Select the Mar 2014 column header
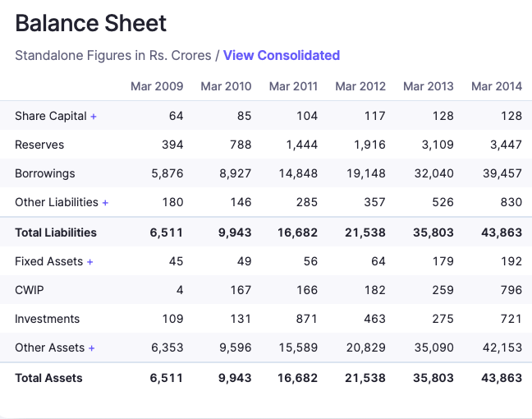Viewport: 532px width, 419px height. pos(496,86)
